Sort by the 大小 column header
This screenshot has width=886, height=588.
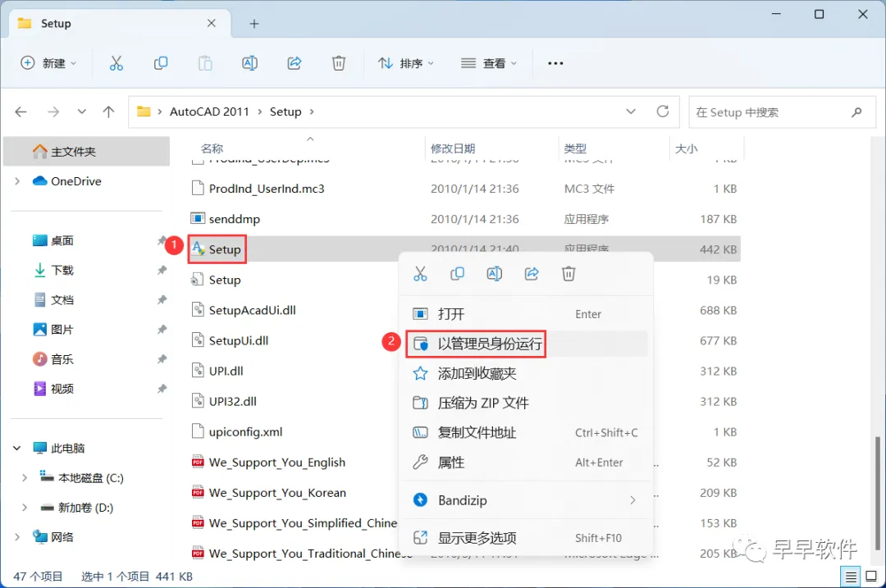[x=687, y=148]
